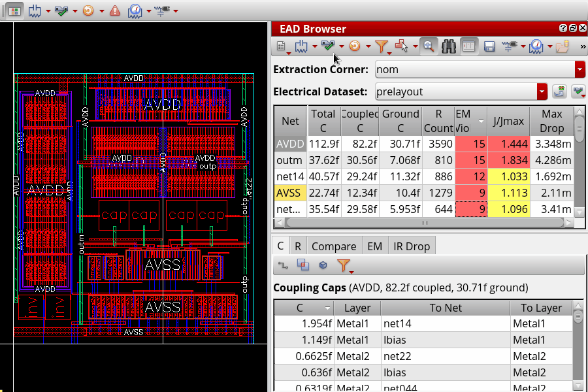Click the overlapping squares icon below the tabs
This screenshot has width=588, height=392.
coord(302,265)
